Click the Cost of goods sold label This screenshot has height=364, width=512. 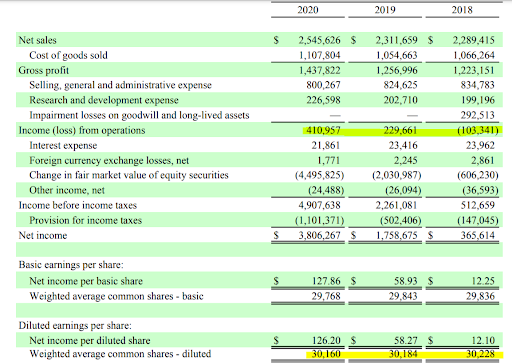pos(68,55)
